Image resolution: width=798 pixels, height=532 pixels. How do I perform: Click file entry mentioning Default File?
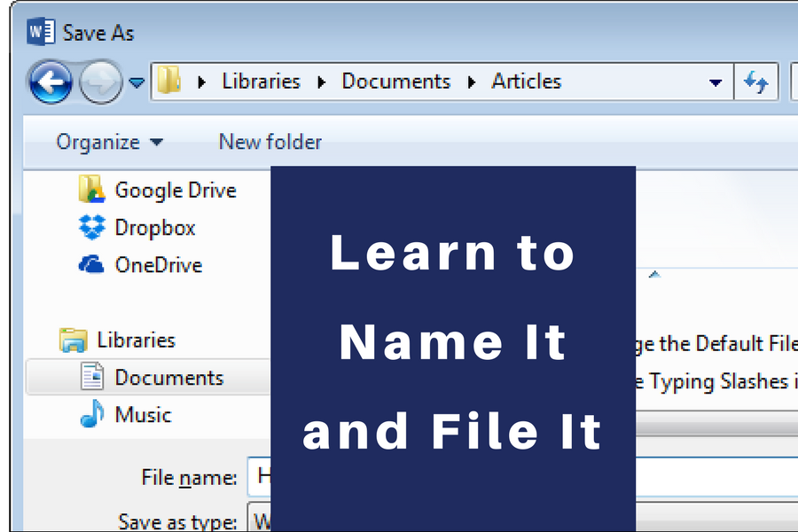716,344
